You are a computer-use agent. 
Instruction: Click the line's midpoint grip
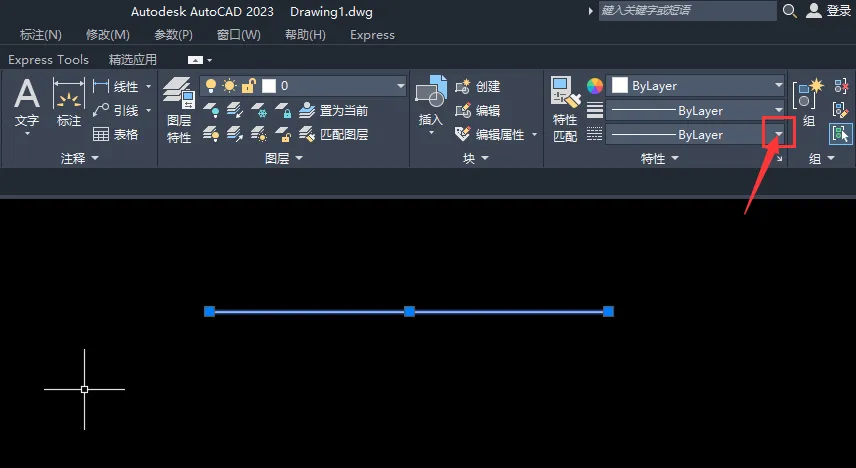click(x=409, y=311)
